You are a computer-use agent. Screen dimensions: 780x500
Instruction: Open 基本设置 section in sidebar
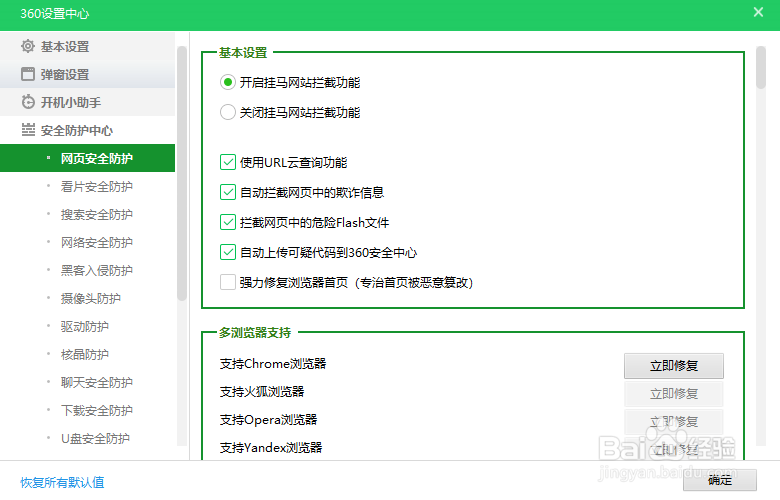88,47
